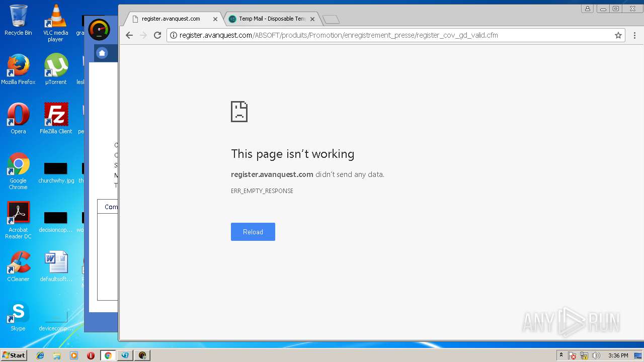
Task: Open the Opera desktop shortcut
Action: point(18,119)
